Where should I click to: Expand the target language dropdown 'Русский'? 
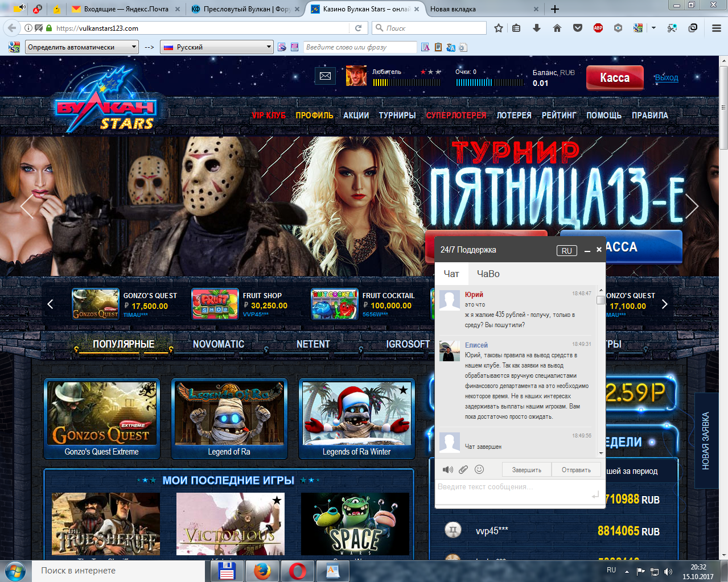(x=217, y=47)
